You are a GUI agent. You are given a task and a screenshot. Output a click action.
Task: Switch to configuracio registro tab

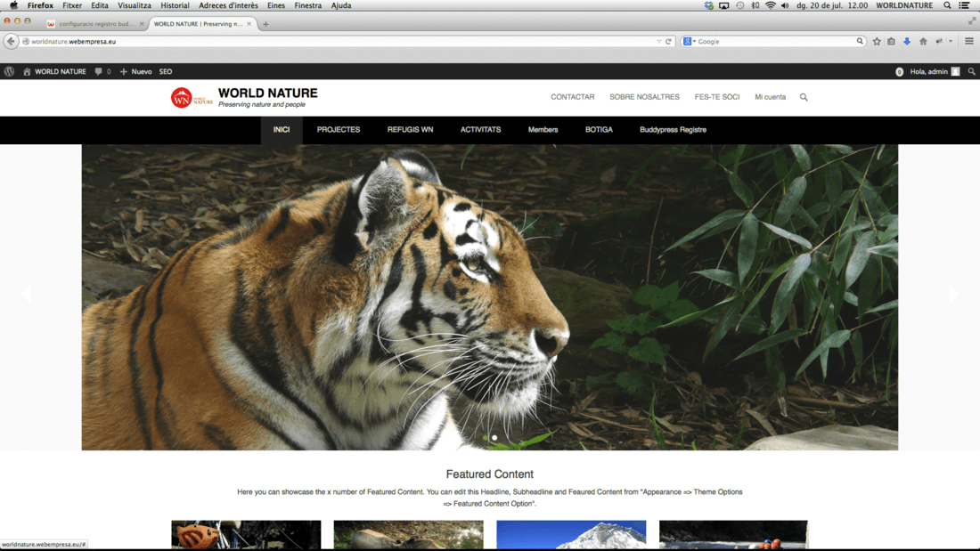point(96,24)
